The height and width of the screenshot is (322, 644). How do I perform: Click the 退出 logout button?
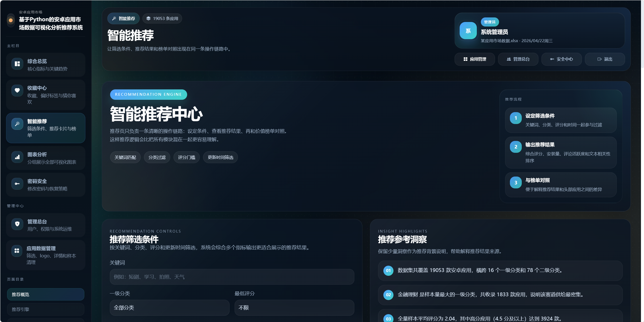(x=605, y=59)
